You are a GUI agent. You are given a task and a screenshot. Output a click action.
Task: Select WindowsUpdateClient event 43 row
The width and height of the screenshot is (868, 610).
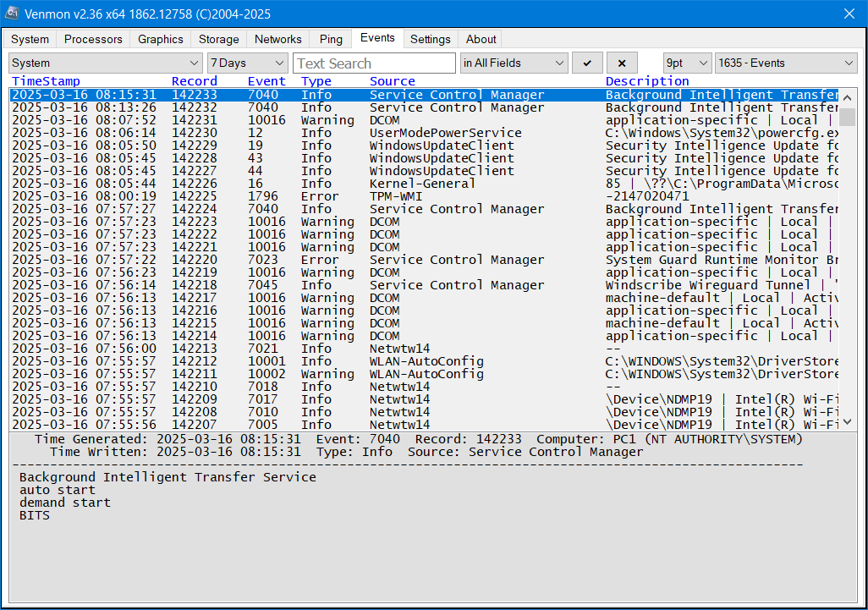click(424, 158)
